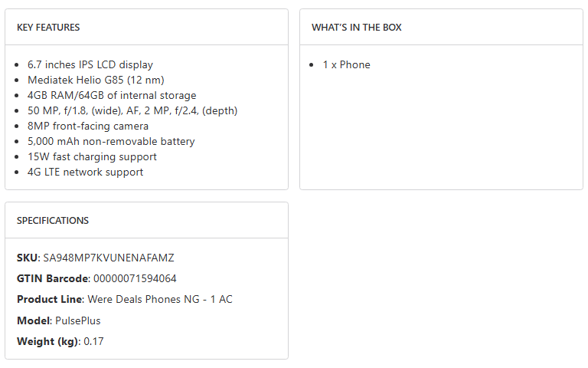Select the 8MP front-facing camera item
588x368 pixels.
(88, 127)
